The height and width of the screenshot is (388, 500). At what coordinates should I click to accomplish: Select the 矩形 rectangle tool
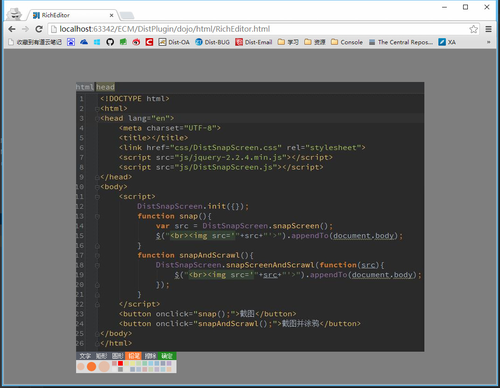point(101,356)
